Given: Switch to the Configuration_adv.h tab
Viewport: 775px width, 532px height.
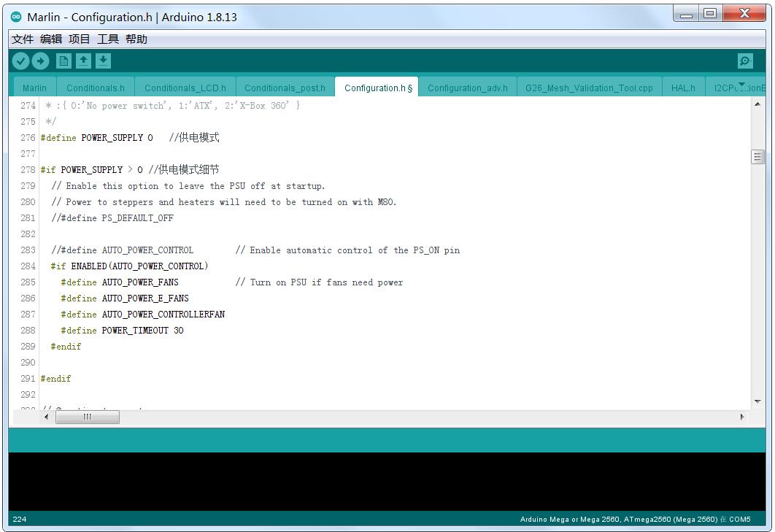Looking at the screenshot, I should (468, 86).
